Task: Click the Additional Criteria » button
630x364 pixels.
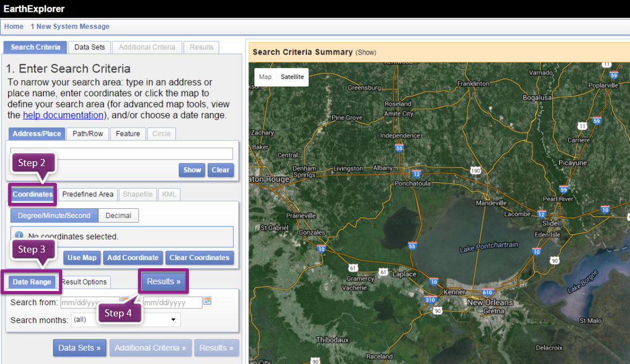Action: click(150, 348)
